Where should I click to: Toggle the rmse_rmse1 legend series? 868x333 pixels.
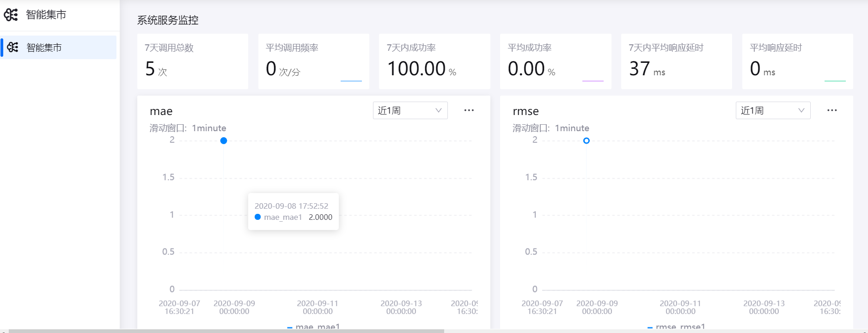tap(677, 327)
